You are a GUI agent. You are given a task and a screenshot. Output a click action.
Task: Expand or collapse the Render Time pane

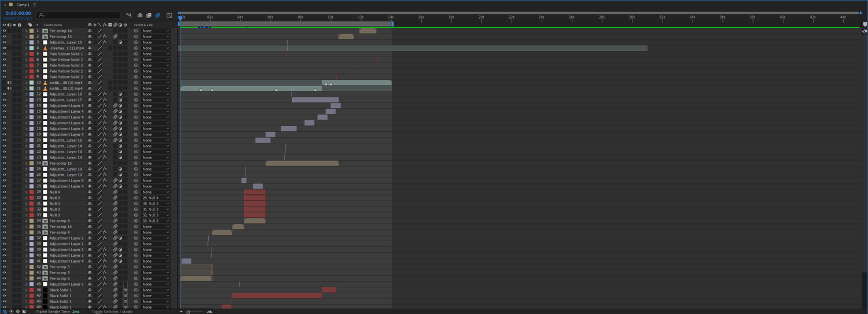pos(24,311)
